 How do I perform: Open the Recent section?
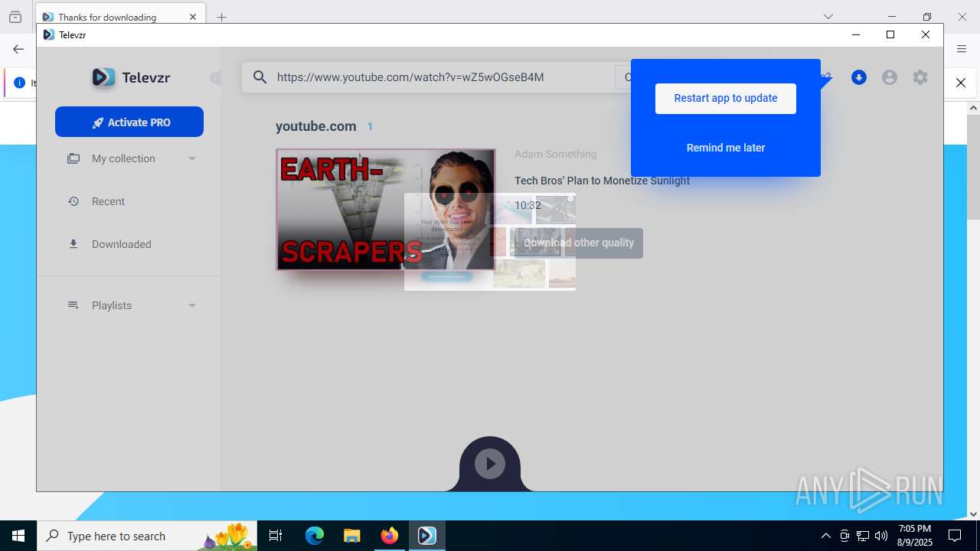point(108,201)
